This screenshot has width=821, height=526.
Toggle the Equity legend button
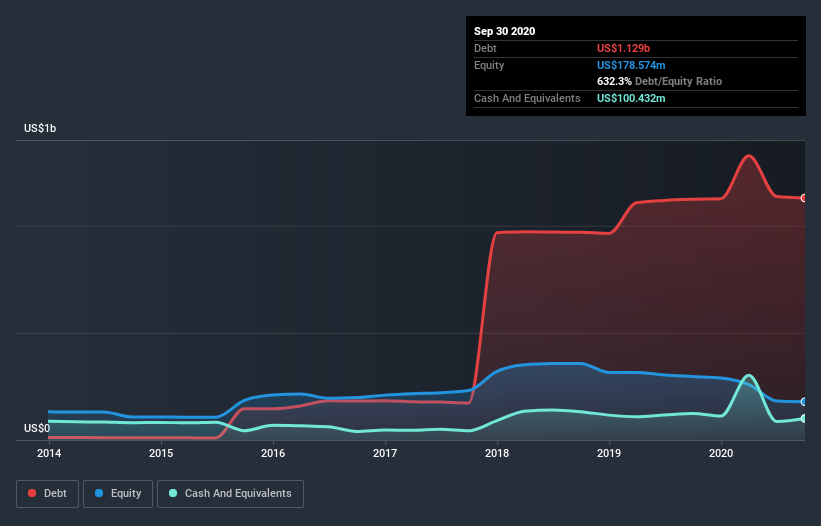[118, 494]
